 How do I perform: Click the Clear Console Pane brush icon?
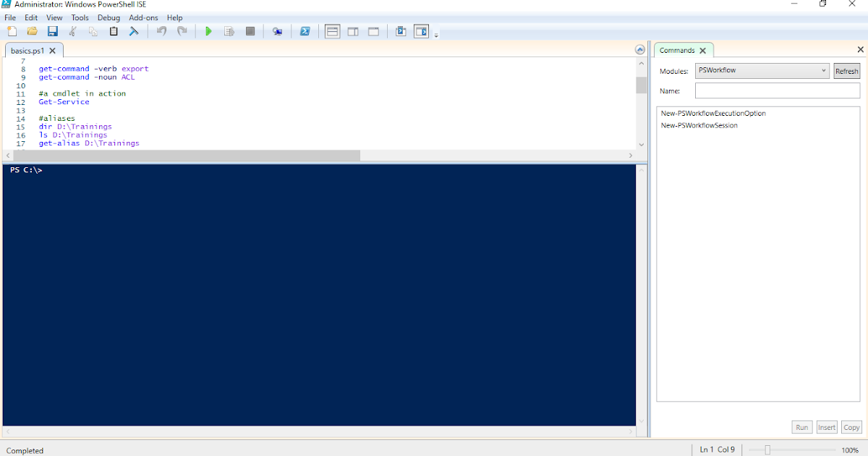tap(134, 31)
